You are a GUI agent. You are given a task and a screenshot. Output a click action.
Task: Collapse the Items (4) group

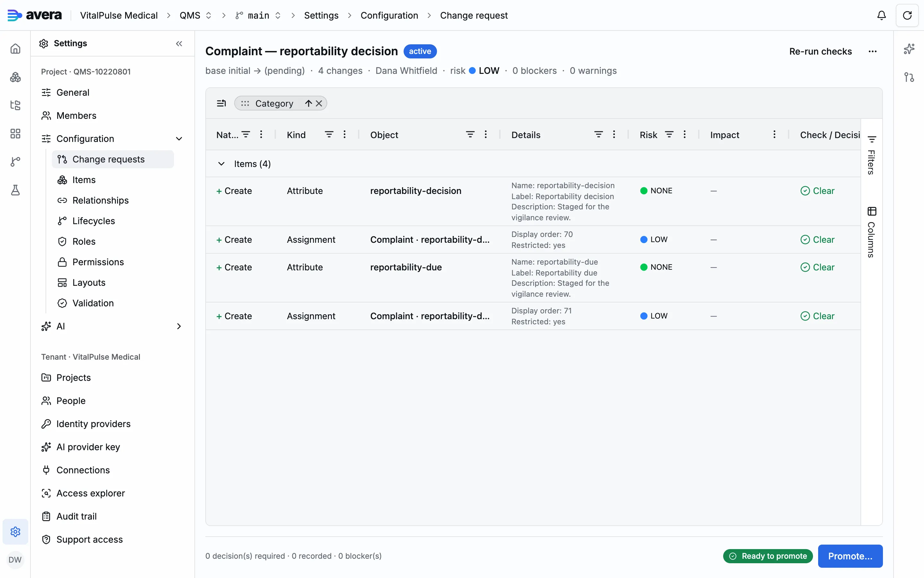point(221,164)
